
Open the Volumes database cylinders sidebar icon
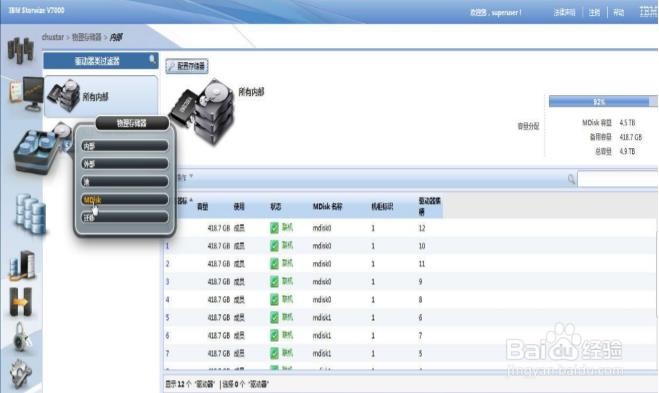tap(30, 214)
